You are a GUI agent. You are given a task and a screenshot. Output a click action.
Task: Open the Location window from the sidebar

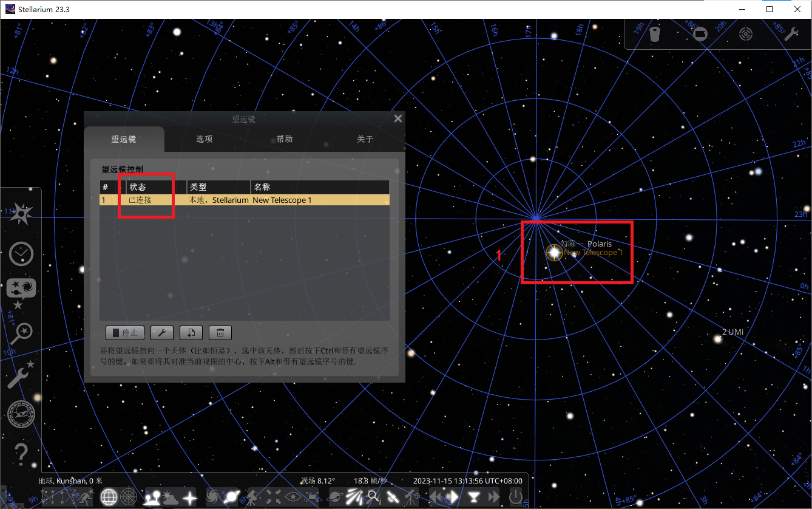point(21,213)
